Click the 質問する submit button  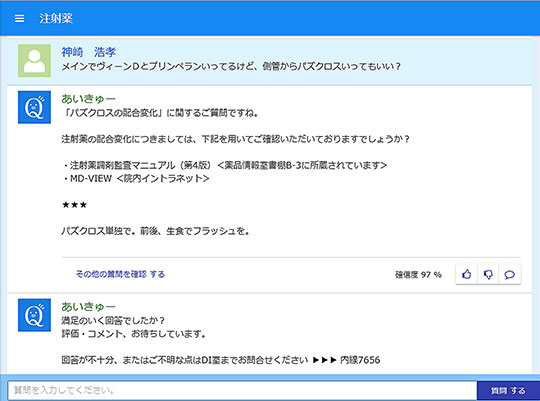(508, 391)
